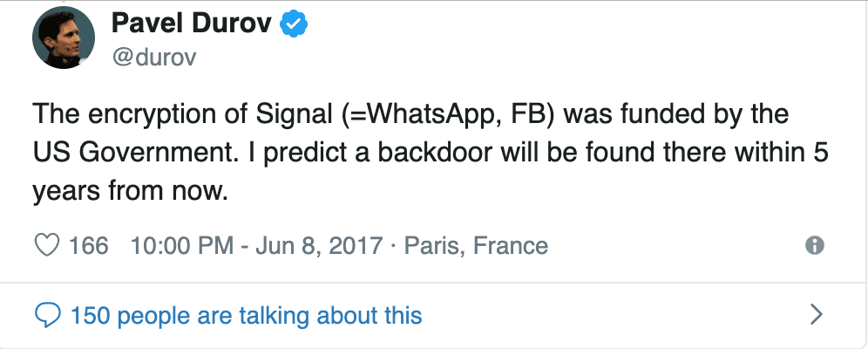Expand the conversation with the right chevron
Viewport: 868px width, 349px height.
point(817,313)
